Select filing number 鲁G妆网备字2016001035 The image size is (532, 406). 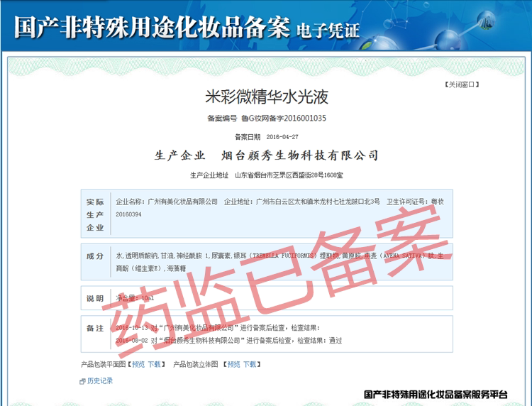pos(284,118)
